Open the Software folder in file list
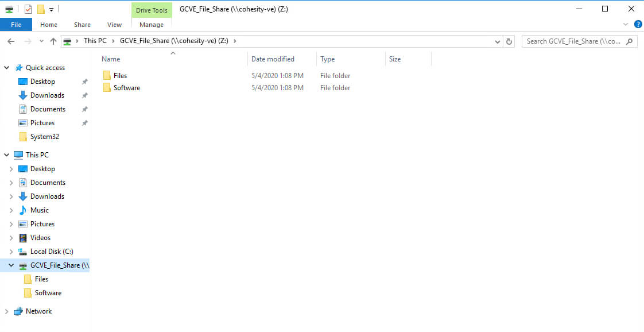The image size is (644, 332). [x=126, y=88]
